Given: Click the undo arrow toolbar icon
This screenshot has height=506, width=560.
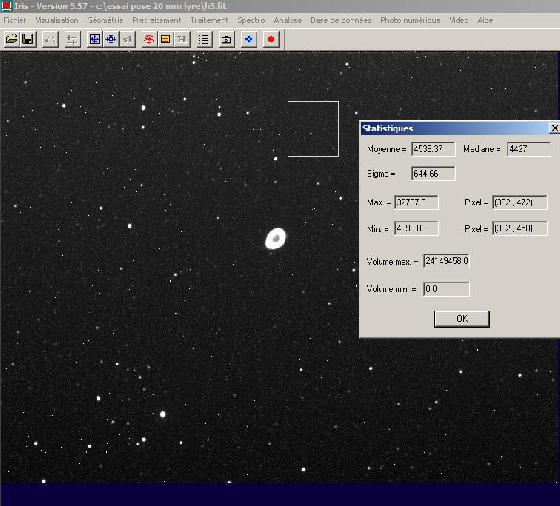Looking at the screenshot, I should (50, 39).
